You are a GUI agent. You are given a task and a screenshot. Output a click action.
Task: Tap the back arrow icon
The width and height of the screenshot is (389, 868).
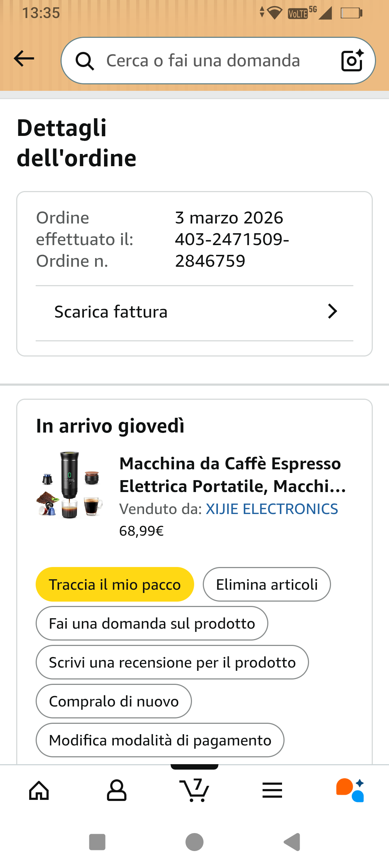pyautogui.click(x=24, y=59)
